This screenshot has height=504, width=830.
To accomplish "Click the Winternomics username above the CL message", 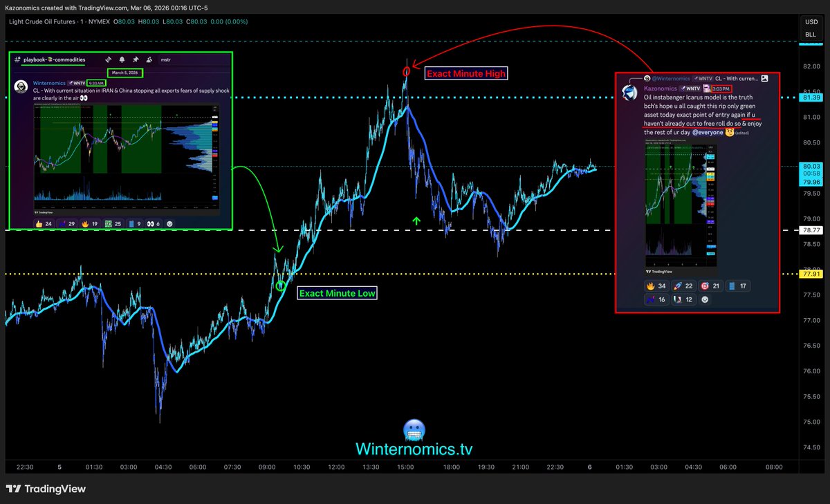I will pyautogui.click(x=48, y=82).
